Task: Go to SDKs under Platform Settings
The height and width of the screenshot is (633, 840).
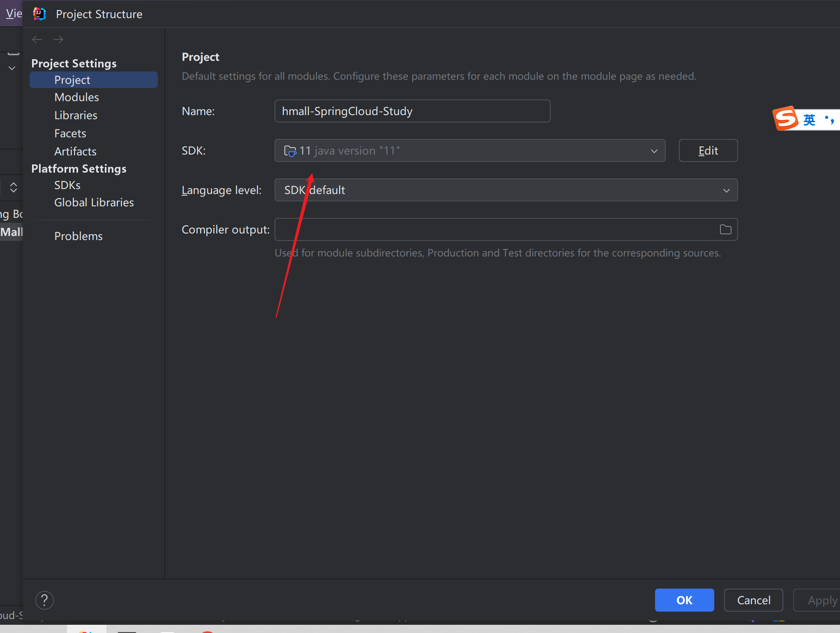Action: coord(67,185)
